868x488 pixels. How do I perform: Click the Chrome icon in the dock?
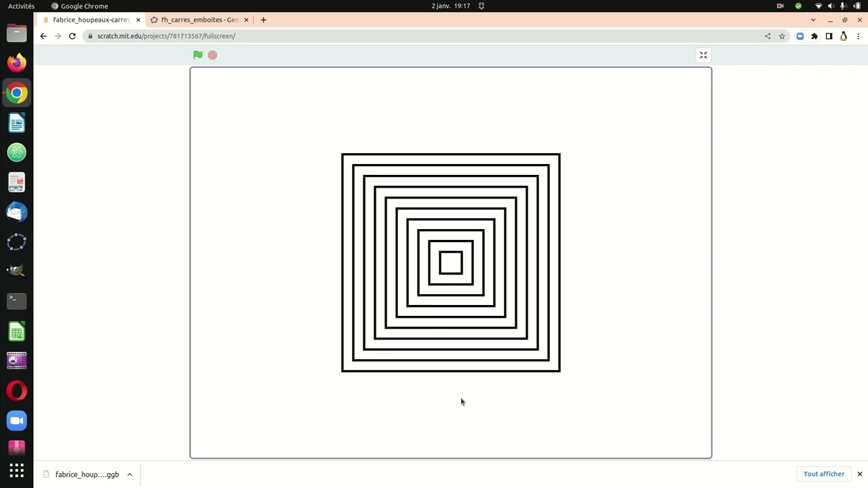coord(16,93)
